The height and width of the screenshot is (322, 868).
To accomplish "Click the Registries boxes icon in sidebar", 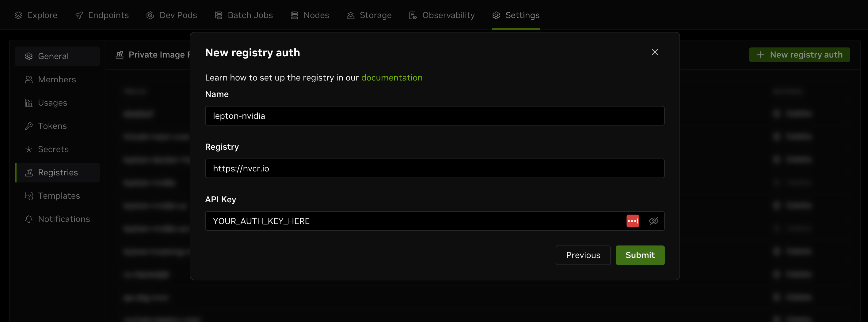I will click(x=29, y=173).
